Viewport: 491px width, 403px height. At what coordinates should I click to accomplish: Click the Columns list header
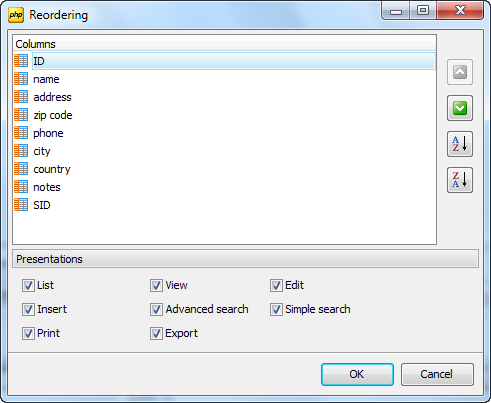click(x=224, y=44)
